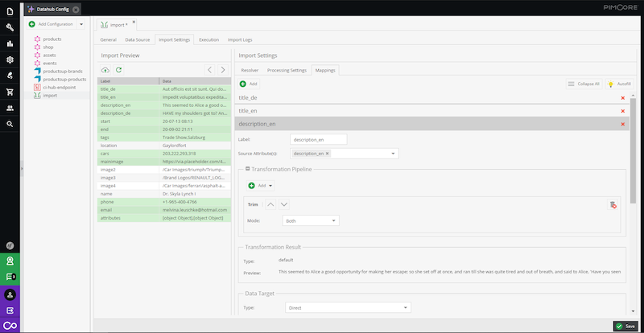644x333 pixels.
Task: Open the Source Attribute(s) combo dropdown
Action: 393,154
